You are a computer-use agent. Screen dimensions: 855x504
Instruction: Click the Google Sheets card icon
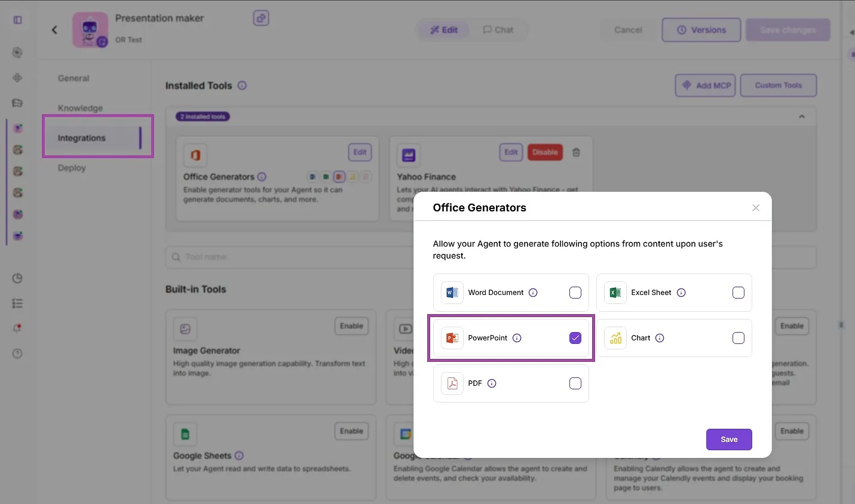(185, 434)
